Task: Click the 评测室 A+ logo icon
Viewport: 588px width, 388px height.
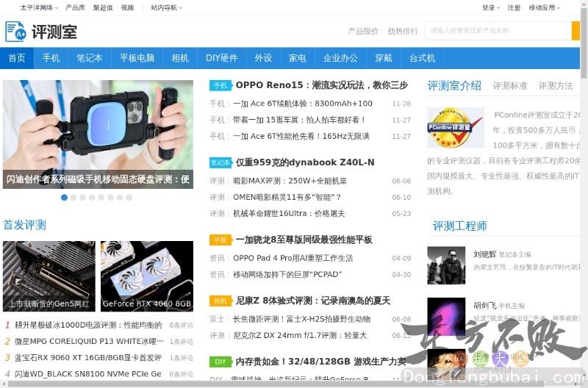Action: (x=15, y=32)
